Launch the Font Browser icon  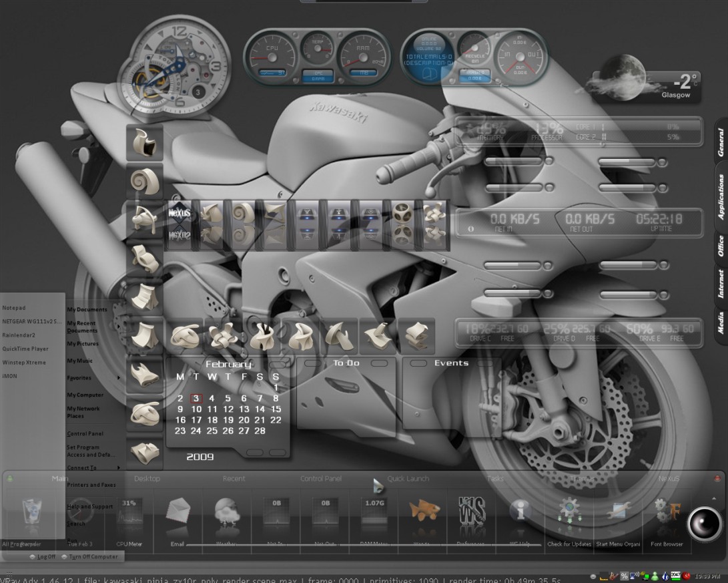click(667, 512)
